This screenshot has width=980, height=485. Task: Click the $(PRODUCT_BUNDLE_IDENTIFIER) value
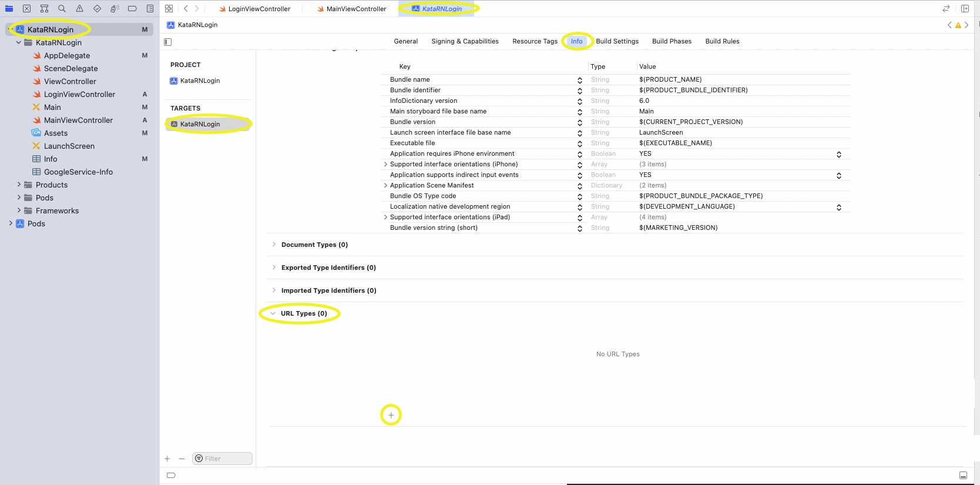[x=693, y=91]
